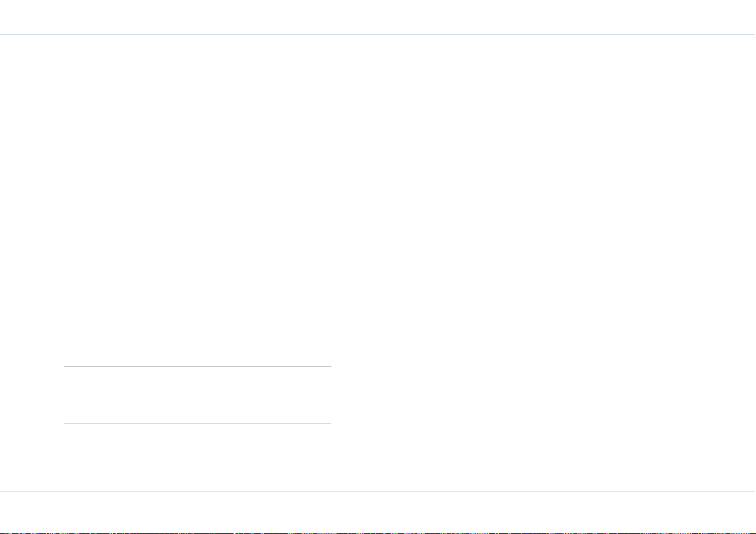
Task: Click the empty footer strip below the bottom divider
Action: coord(378,512)
